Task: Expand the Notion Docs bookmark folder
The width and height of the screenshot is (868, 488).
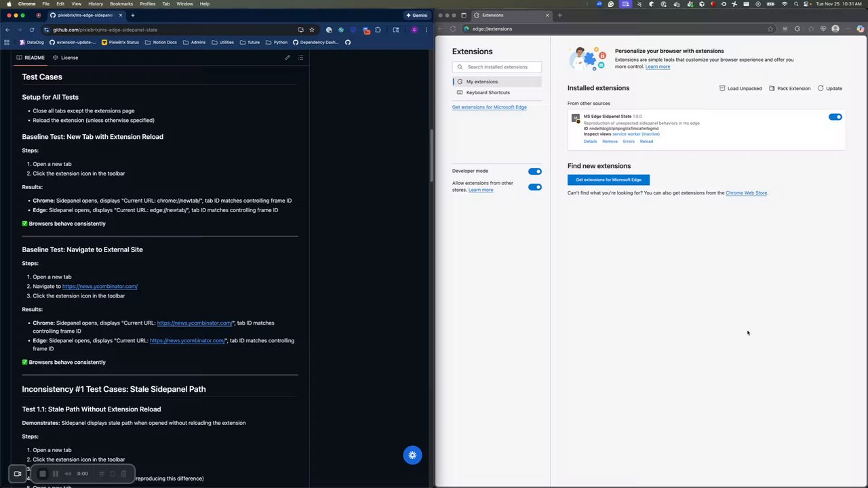Action: 161,42
